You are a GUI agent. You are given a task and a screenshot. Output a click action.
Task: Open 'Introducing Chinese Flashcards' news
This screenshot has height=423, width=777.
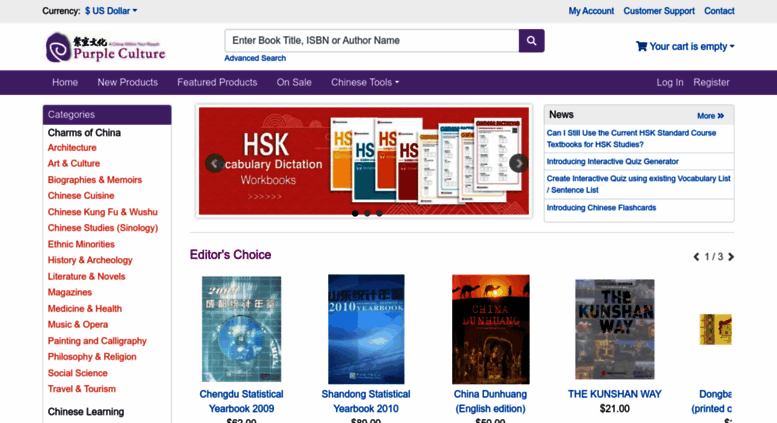click(x=601, y=208)
